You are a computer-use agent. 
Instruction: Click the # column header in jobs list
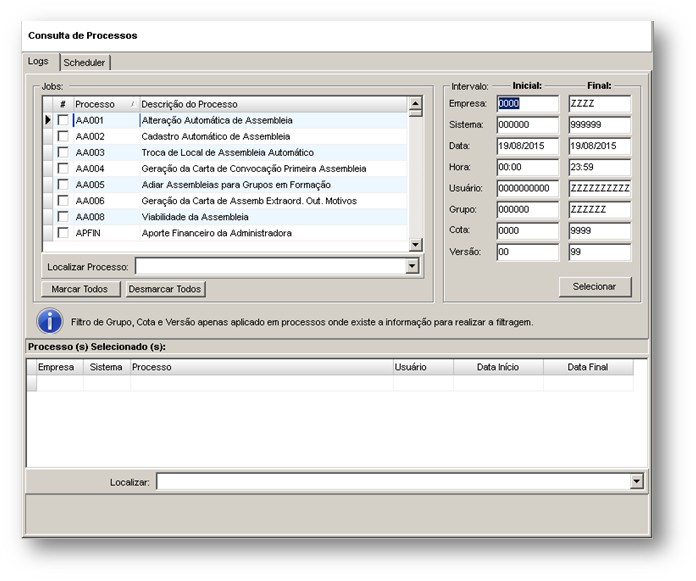click(x=63, y=104)
